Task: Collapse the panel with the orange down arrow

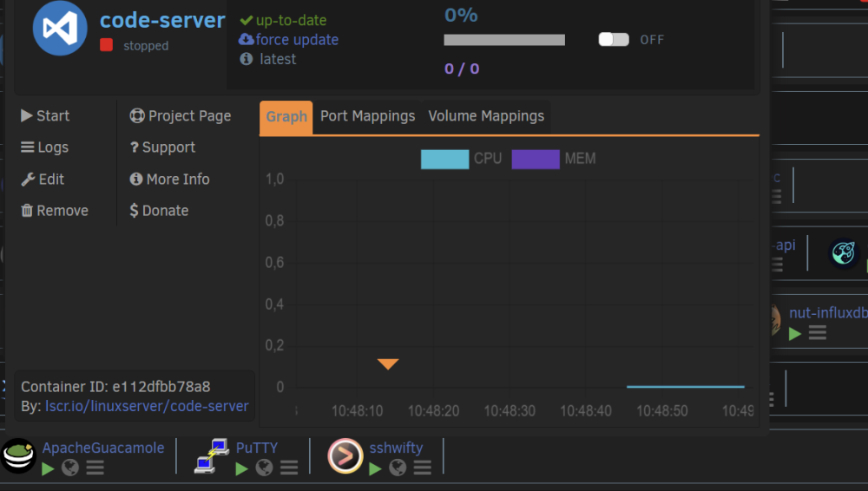Action: pyautogui.click(x=388, y=363)
